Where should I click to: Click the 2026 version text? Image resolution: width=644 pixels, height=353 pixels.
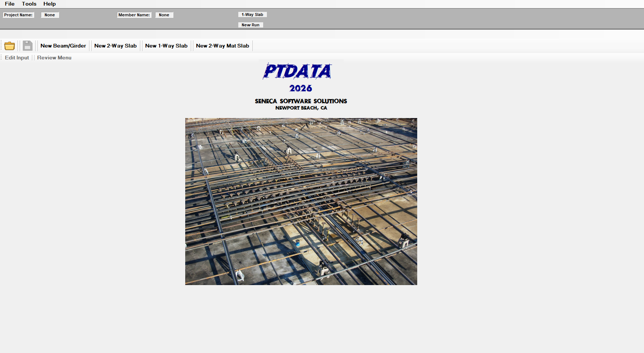301,88
